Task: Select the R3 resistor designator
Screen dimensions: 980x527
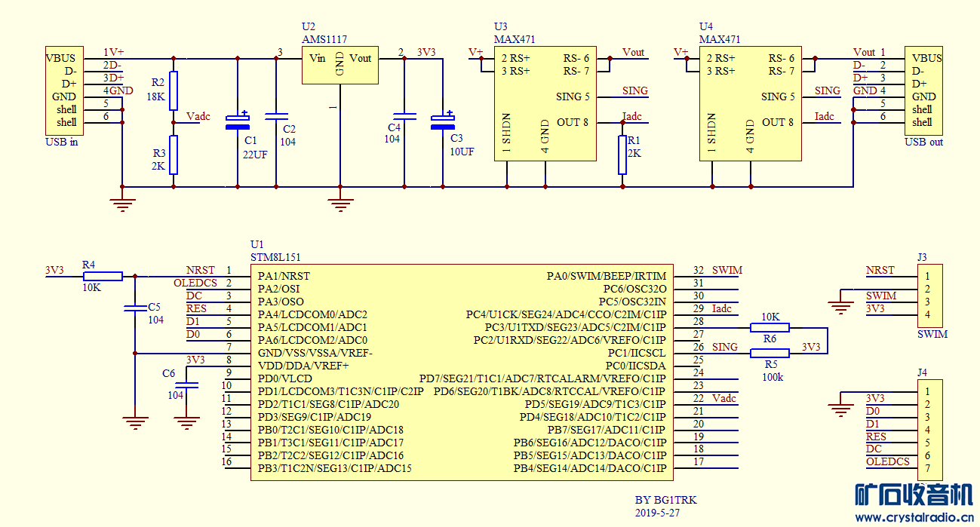Action: pyautogui.click(x=158, y=153)
